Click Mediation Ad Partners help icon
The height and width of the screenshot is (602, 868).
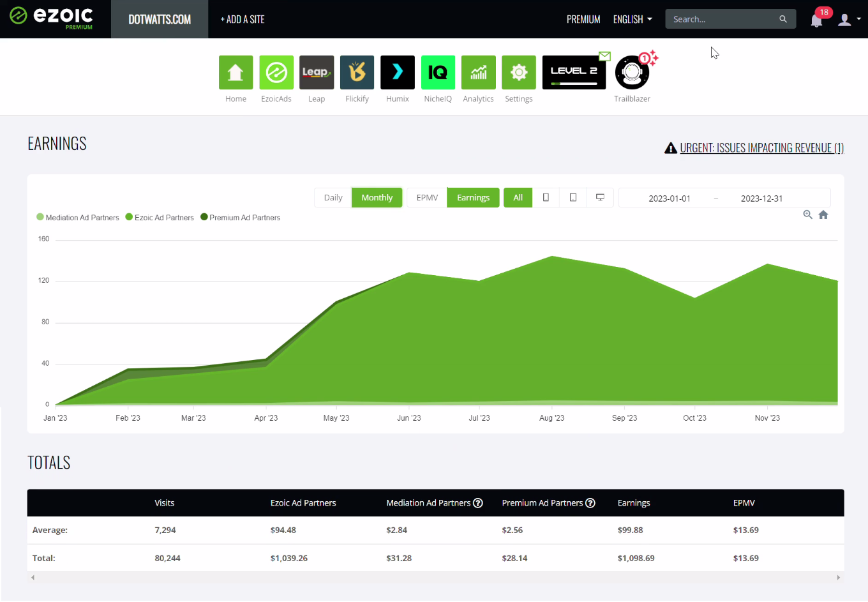click(478, 503)
